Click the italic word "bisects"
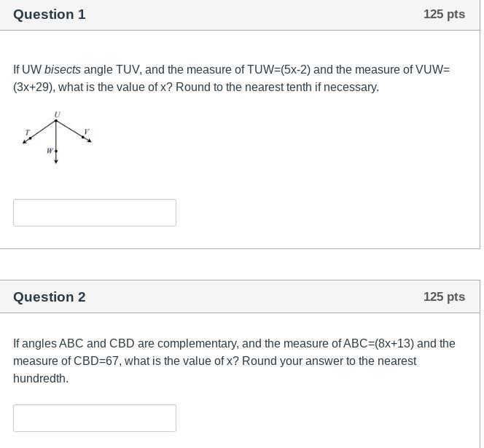Viewport: 484px width, 448px height. coord(63,70)
